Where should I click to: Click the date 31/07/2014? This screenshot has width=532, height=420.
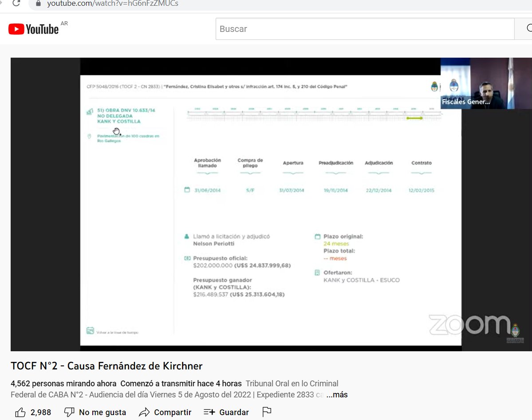point(292,190)
